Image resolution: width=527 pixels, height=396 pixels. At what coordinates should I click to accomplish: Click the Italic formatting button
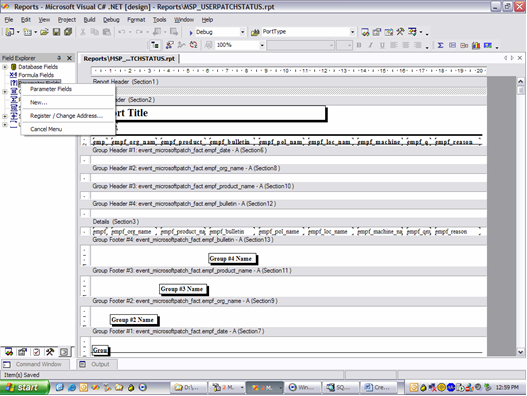pos(370,45)
